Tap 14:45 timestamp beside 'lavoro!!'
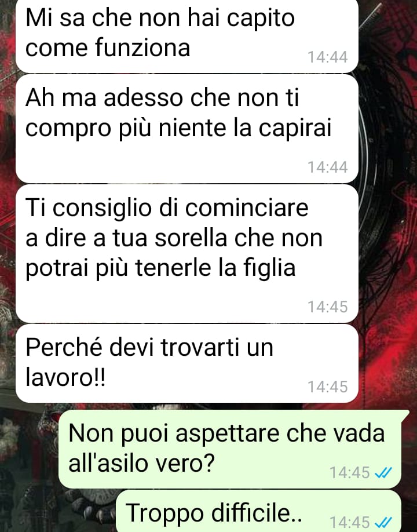The height and width of the screenshot is (532, 417). [327, 387]
